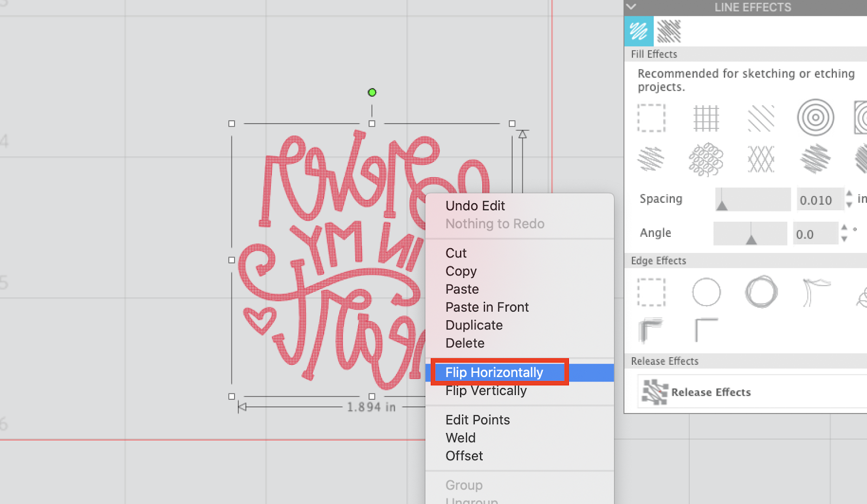The width and height of the screenshot is (867, 504).
Task: Click inside the Spacing value field
Action: point(819,199)
